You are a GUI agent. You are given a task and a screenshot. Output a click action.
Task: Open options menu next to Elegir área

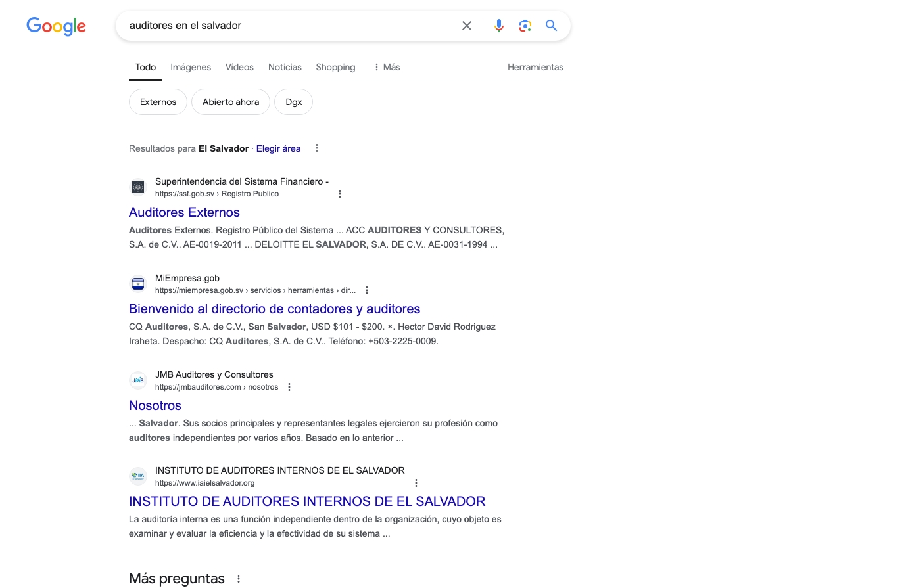click(x=317, y=148)
